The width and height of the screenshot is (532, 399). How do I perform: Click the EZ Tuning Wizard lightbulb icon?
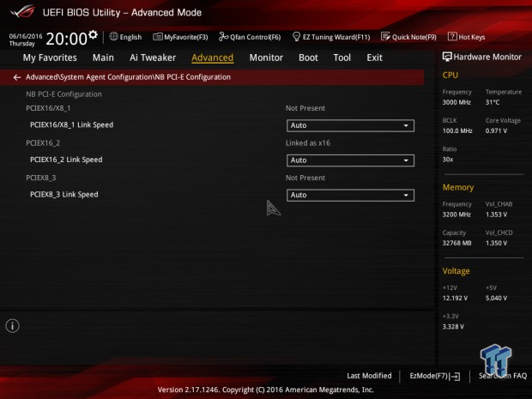click(x=296, y=36)
